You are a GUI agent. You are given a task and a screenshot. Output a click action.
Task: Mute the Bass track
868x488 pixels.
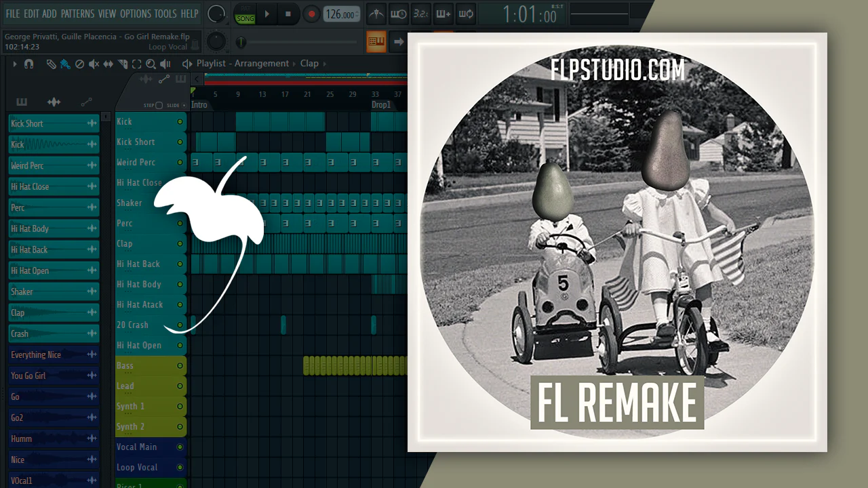coord(180,366)
